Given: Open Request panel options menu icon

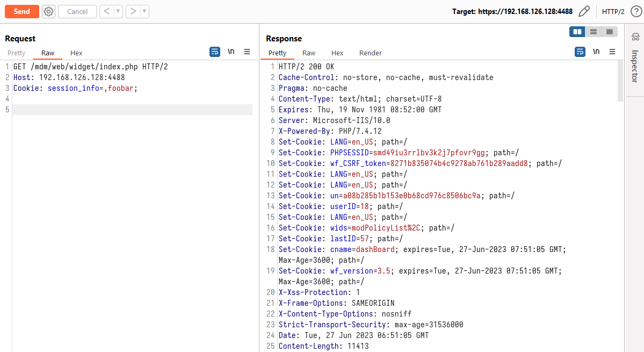Looking at the screenshot, I should click(247, 52).
